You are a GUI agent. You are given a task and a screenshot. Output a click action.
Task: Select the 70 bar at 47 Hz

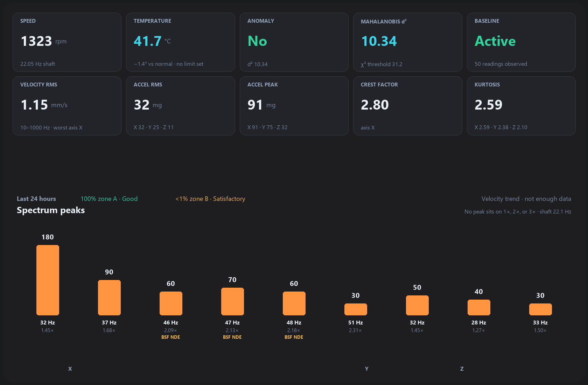[x=232, y=301]
